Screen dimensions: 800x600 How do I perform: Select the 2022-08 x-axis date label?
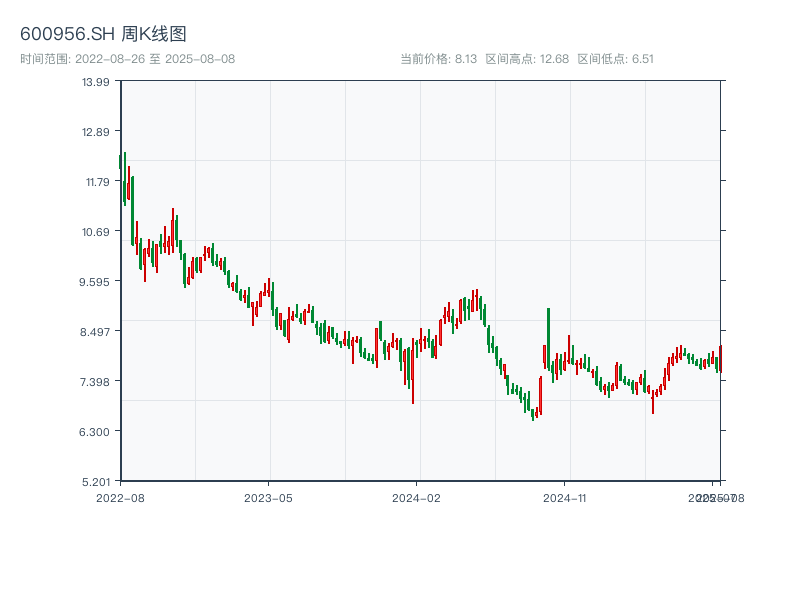120,497
